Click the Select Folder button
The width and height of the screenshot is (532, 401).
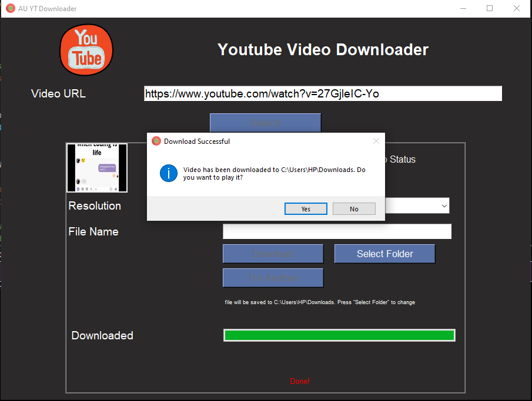click(x=385, y=254)
